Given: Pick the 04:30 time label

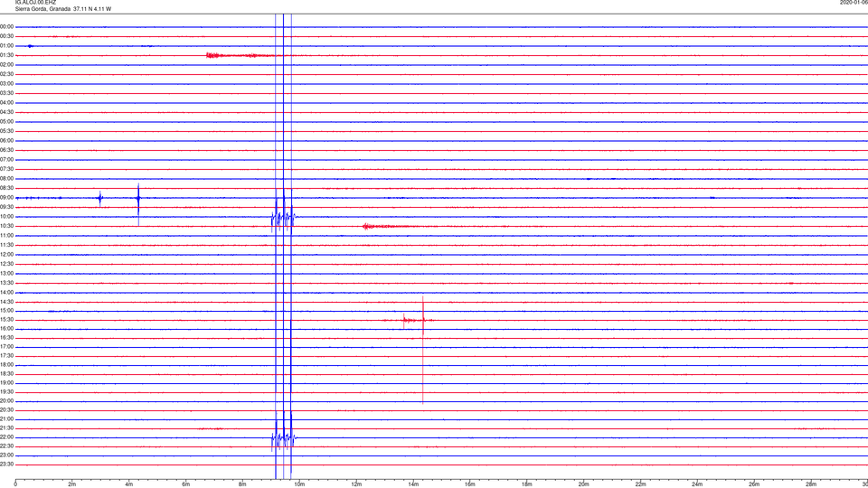Looking at the screenshot, I should point(6,112).
